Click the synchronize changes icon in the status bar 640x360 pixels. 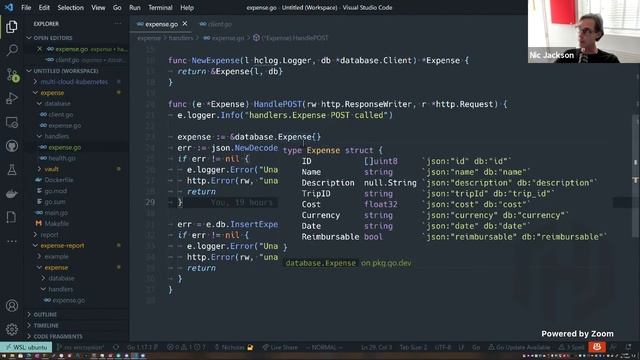pyautogui.click(x=116, y=347)
